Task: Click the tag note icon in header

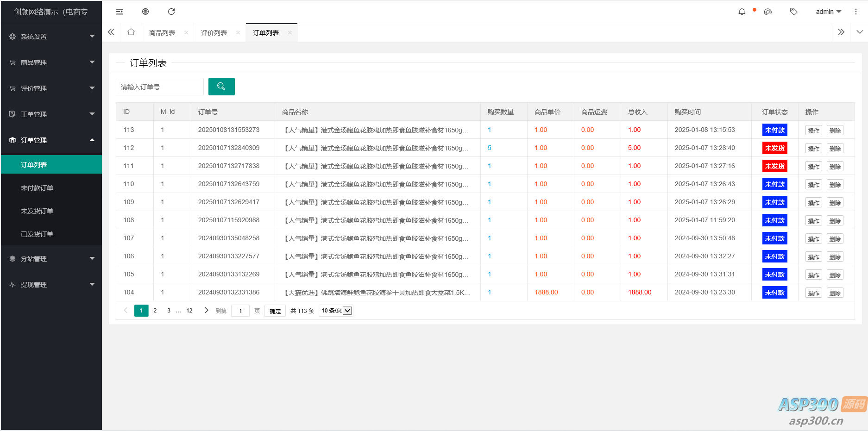Action: click(793, 12)
